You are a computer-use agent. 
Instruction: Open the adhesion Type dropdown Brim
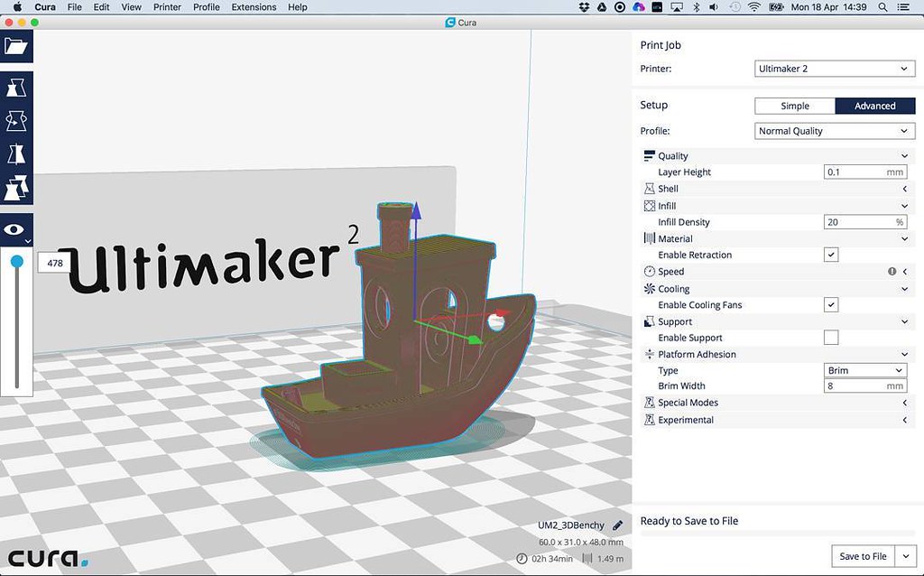click(x=864, y=370)
